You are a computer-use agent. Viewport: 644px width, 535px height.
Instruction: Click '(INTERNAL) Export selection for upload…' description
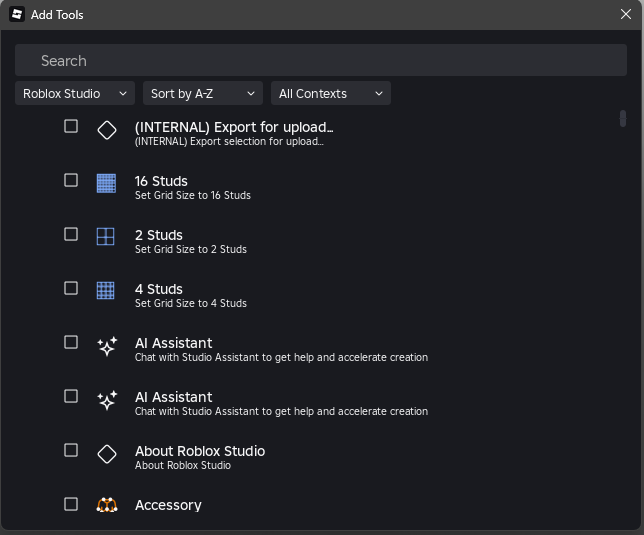pyautogui.click(x=229, y=142)
